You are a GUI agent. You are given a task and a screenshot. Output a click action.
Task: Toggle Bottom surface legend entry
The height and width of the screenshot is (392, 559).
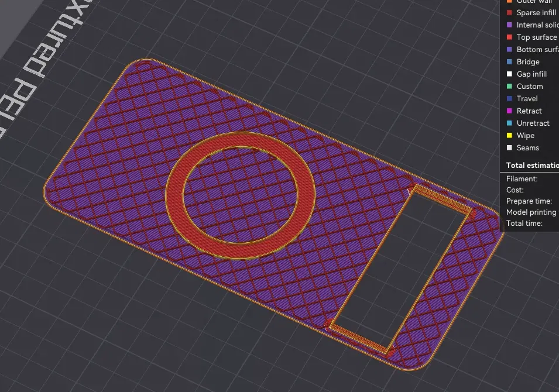[533, 50]
